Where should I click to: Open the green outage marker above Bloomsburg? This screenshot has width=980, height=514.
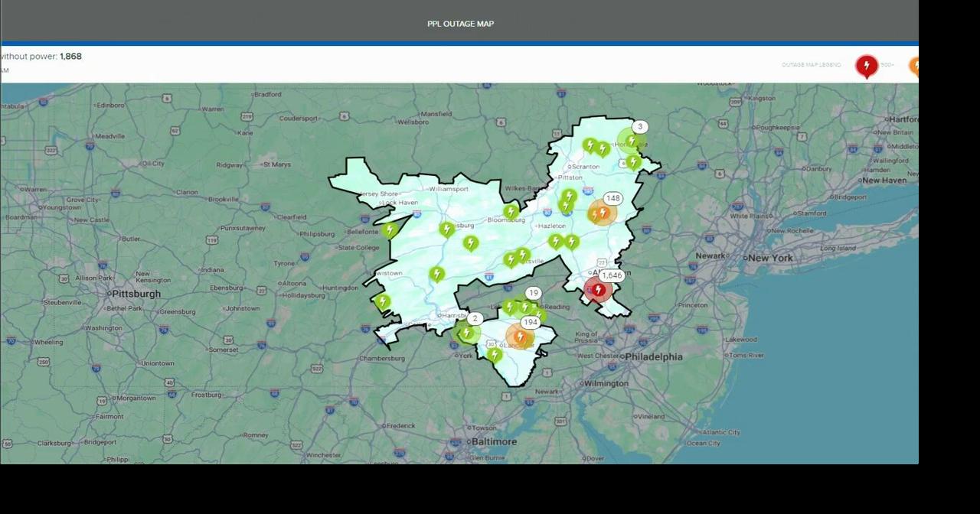(511, 211)
